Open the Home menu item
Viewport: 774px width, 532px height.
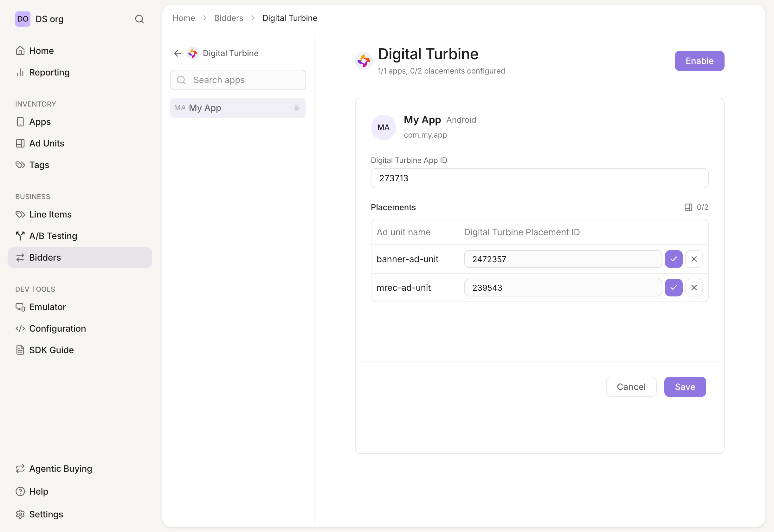click(x=80, y=51)
